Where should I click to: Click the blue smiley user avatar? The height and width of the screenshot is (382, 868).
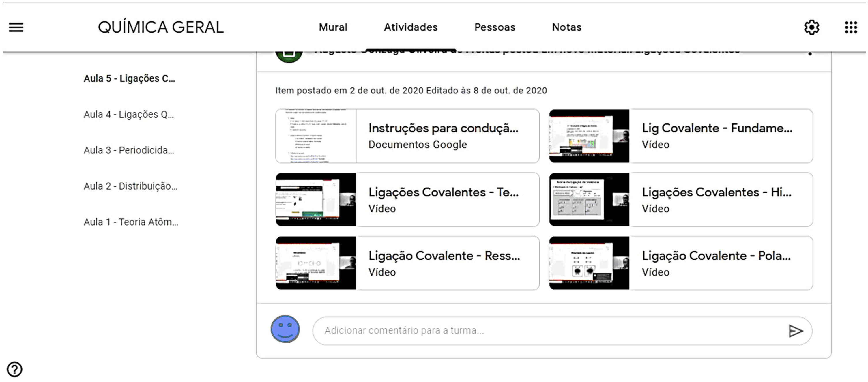coord(285,329)
